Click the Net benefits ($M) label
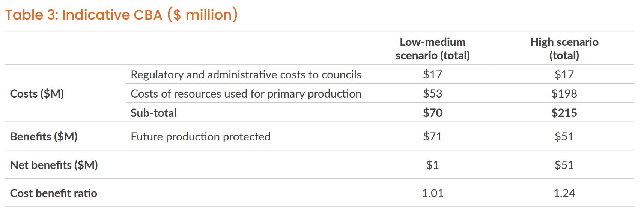Viewport: 644px width, 220px height. pos(54,165)
